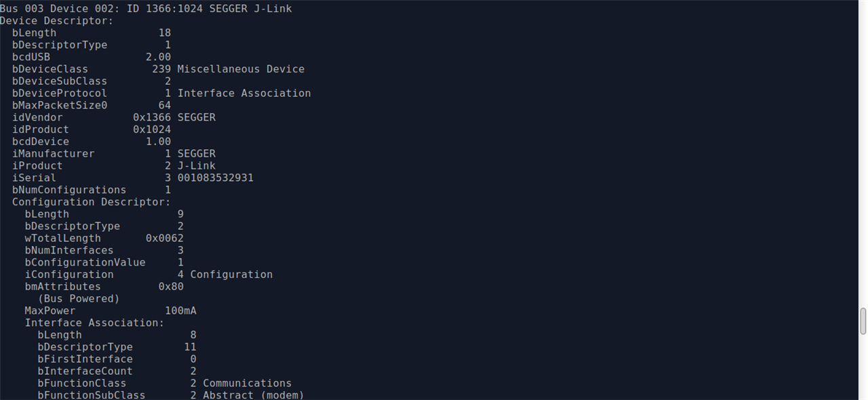Click the wTotalLength value 0x0062
Viewport: 868px width, 400px height.
click(x=165, y=238)
